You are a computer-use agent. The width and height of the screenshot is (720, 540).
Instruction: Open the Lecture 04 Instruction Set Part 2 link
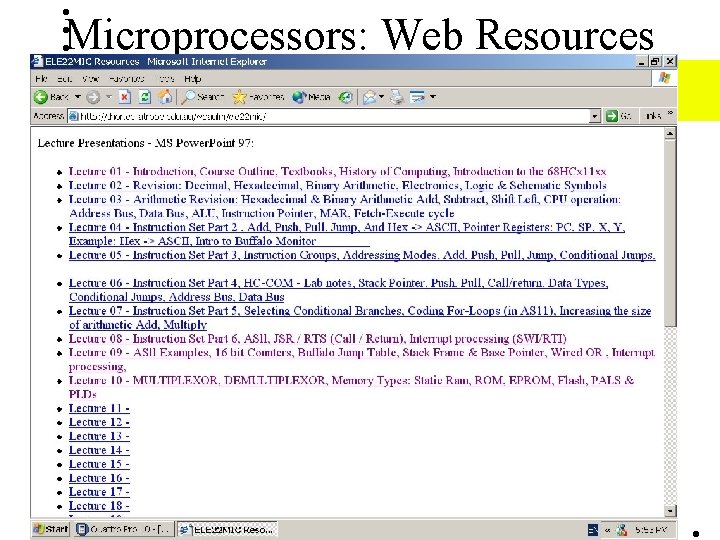[347, 234]
